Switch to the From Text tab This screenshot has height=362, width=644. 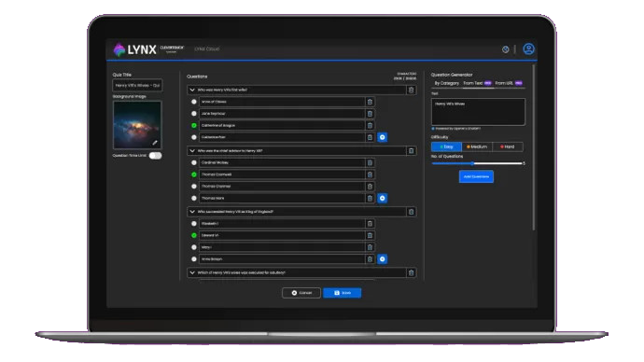pos(477,83)
